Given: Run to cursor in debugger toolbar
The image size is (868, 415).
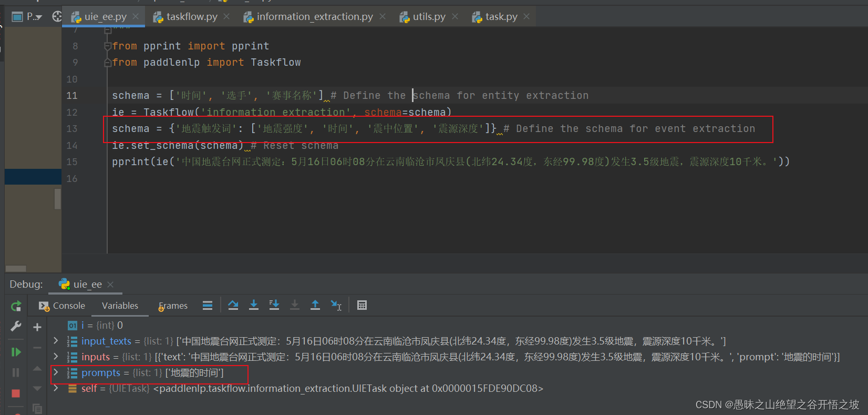Looking at the screenshot, I should click(x=336, y=305).
